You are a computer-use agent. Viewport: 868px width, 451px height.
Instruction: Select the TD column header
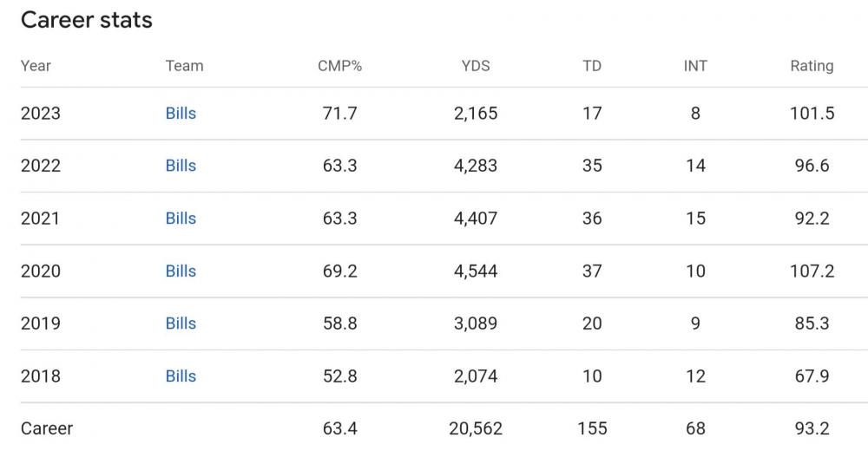click(x=592, y=66)
